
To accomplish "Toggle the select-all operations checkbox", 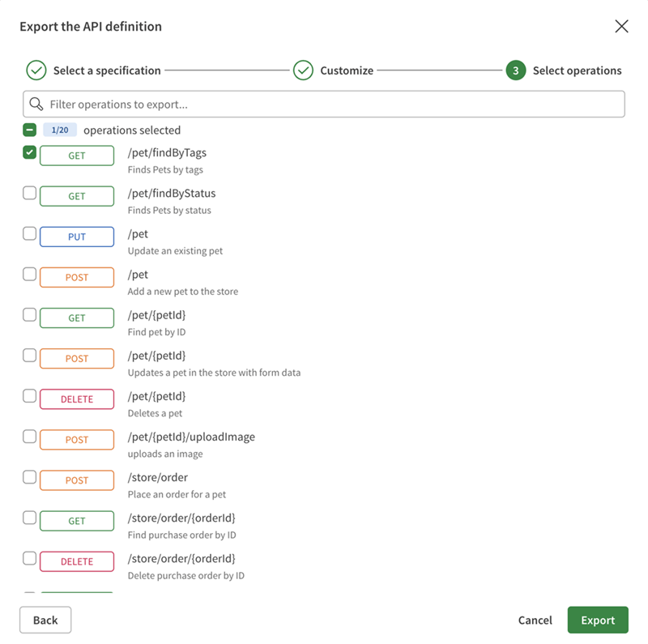I will (x=29, y=130).
